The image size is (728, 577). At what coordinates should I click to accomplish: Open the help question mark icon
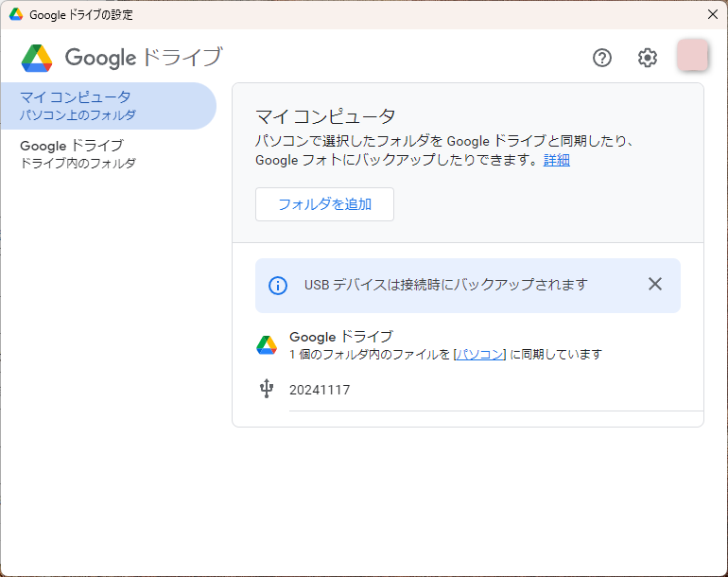click(602, 58)
